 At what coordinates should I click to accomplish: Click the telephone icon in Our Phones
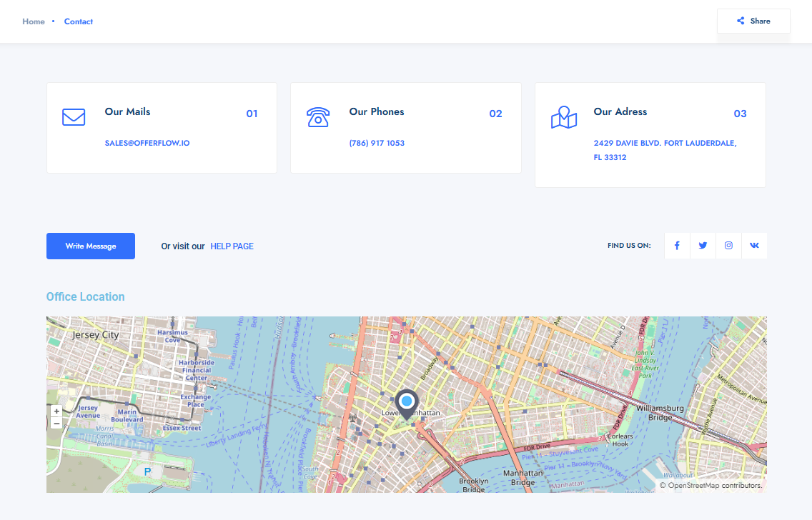click(317, 117)
